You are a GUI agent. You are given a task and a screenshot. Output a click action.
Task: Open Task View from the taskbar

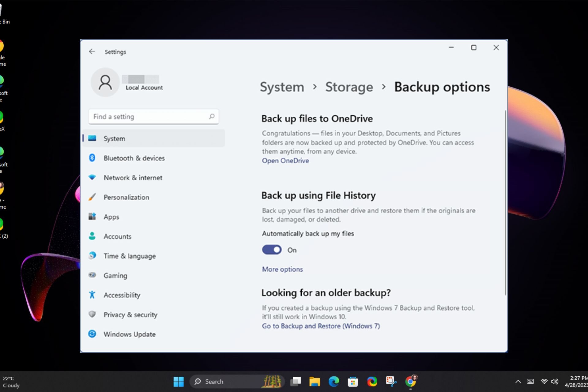296,382
